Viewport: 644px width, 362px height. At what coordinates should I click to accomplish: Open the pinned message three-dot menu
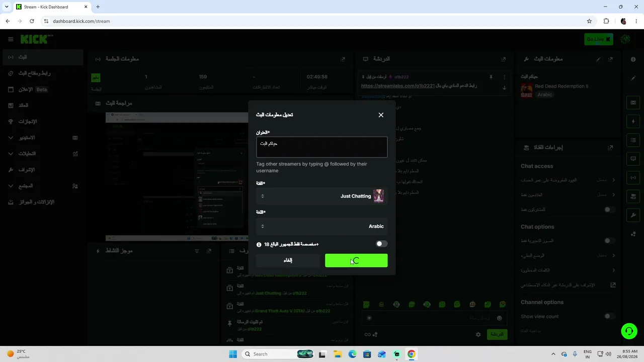point(505,77)
